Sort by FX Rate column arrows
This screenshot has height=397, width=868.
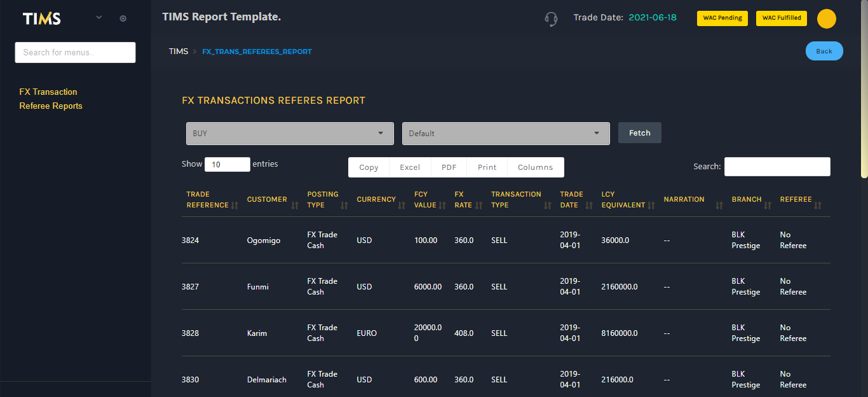[479, 205]
